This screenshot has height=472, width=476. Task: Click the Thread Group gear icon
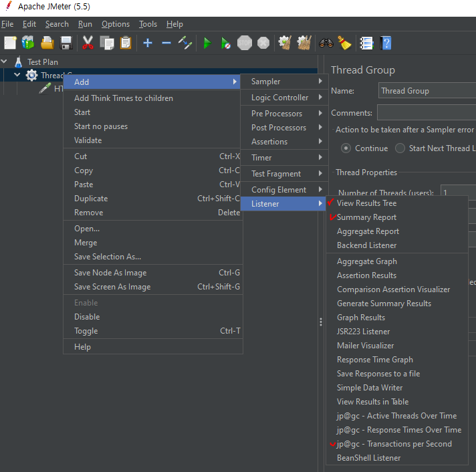[x=31, y=76]
